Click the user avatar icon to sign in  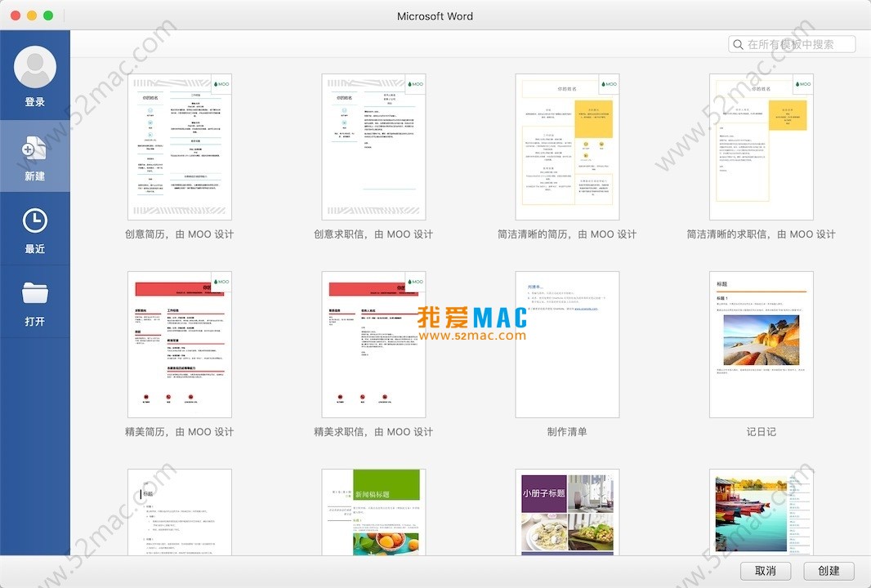coord(35,67)
